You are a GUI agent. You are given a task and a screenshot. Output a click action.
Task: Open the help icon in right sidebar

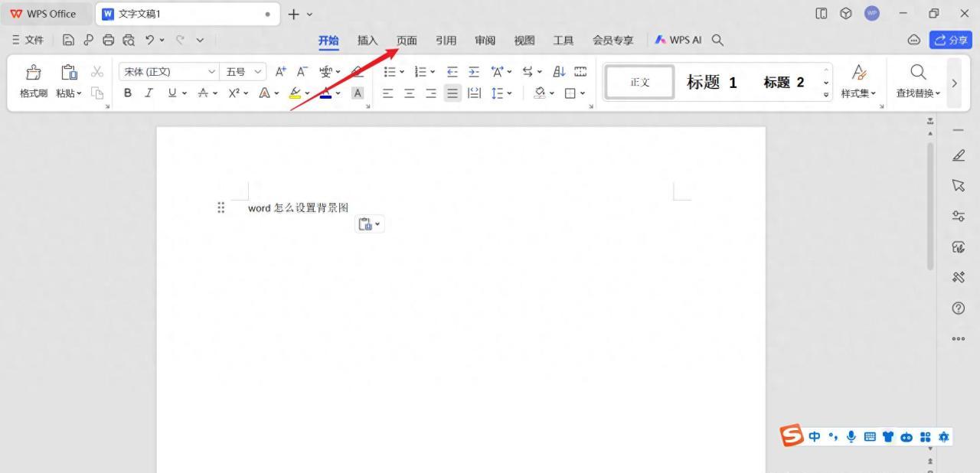pyautogui.click(x=959, y=308)
